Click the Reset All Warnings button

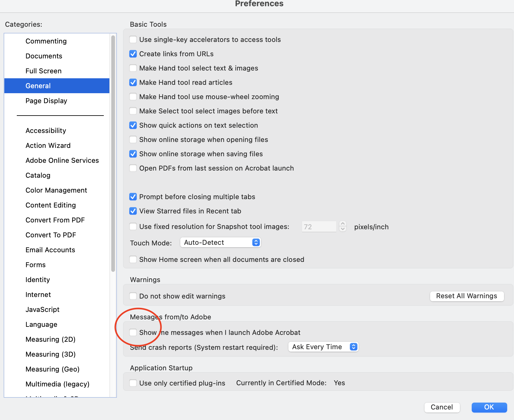tap(467, 296)
